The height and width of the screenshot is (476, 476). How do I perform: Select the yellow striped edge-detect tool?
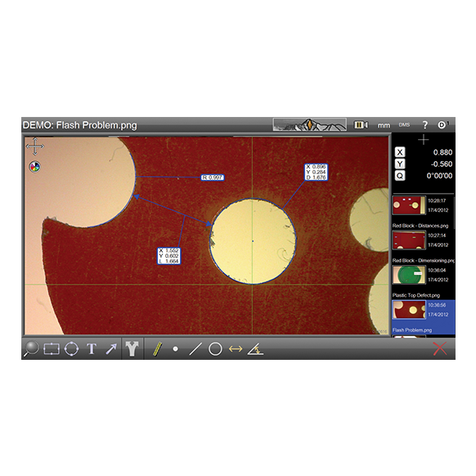click(157, 348)
